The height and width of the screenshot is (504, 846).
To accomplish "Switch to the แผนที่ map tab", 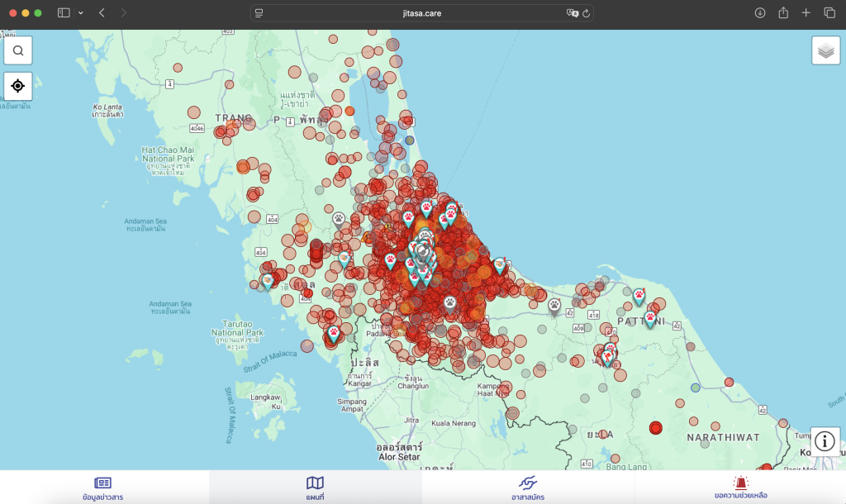I will click(x=315, y=487).
